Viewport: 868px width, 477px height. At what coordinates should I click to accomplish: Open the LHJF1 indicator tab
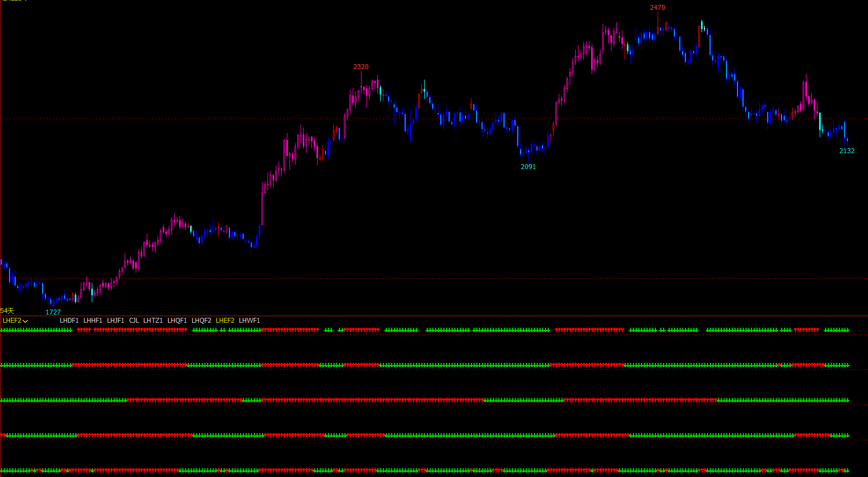[x=115, y=321]
